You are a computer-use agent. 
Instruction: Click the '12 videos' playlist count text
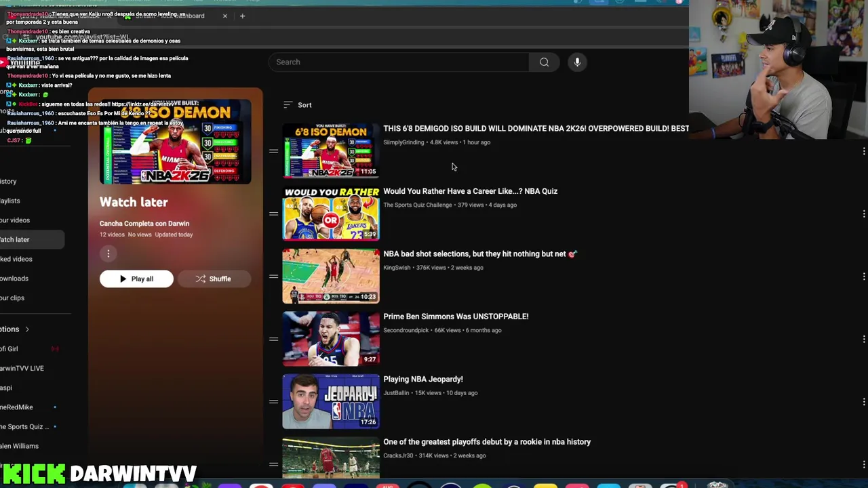click(112, 235)
